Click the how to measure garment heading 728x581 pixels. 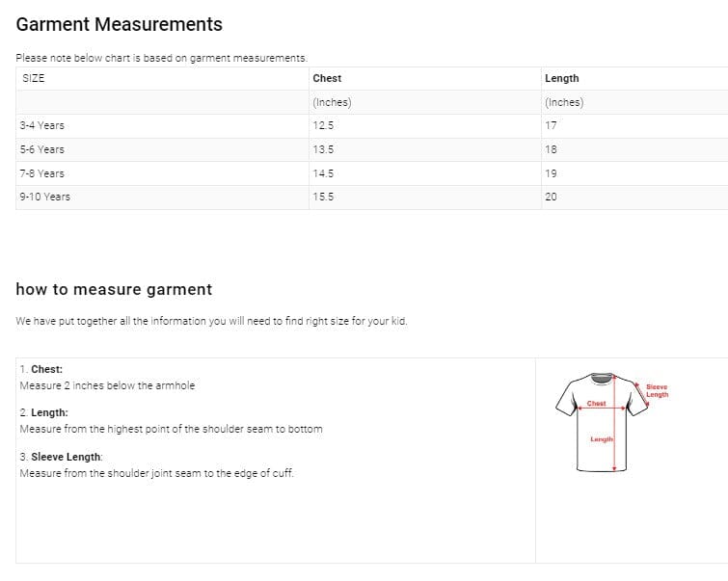point(114,289)
